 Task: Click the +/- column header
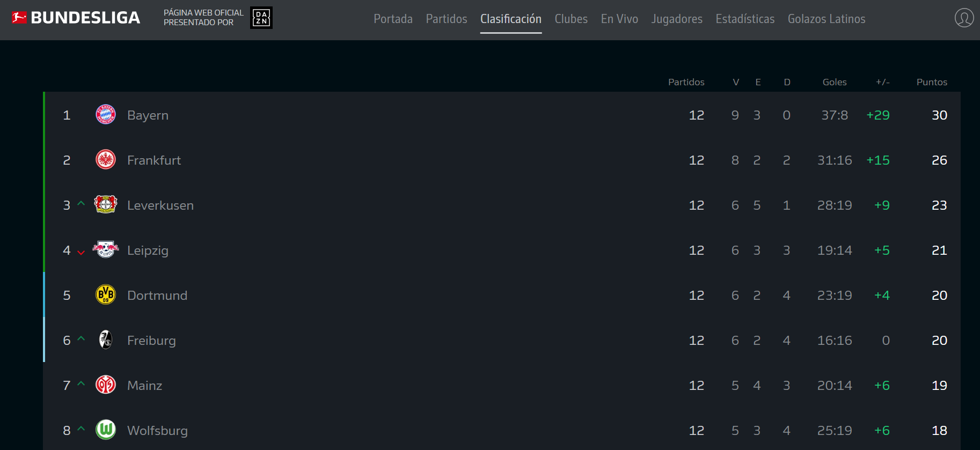pos(883,82)
